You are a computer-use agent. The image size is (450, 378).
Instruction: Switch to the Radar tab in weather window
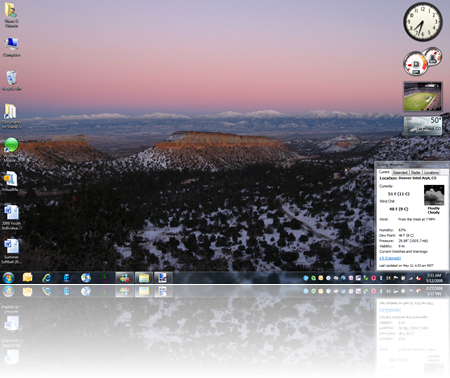click(415, 172)
